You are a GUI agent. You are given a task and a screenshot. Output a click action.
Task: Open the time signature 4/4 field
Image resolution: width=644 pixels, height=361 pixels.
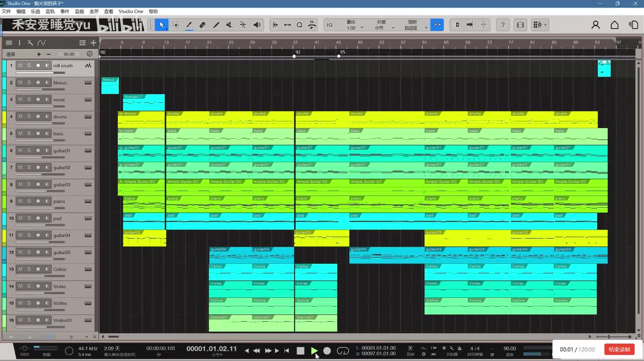(x=474, y=348)
